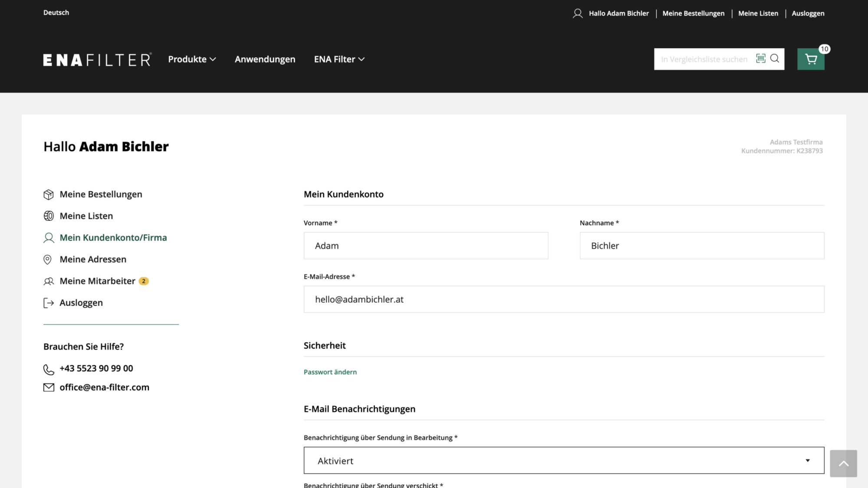Screen dimensions: 868x488
Task: Click the phone icon next to support number
Action: click(49, 369)
